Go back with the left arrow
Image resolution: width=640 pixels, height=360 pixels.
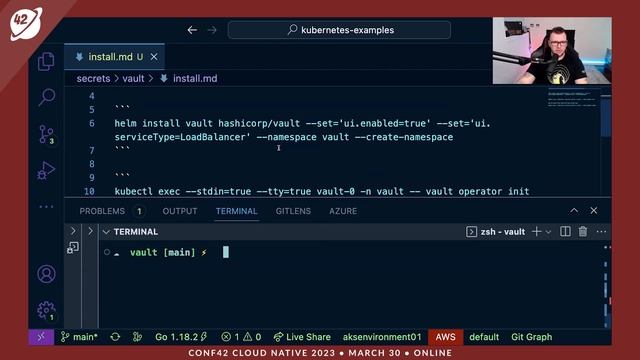click(x=192, y=30)
